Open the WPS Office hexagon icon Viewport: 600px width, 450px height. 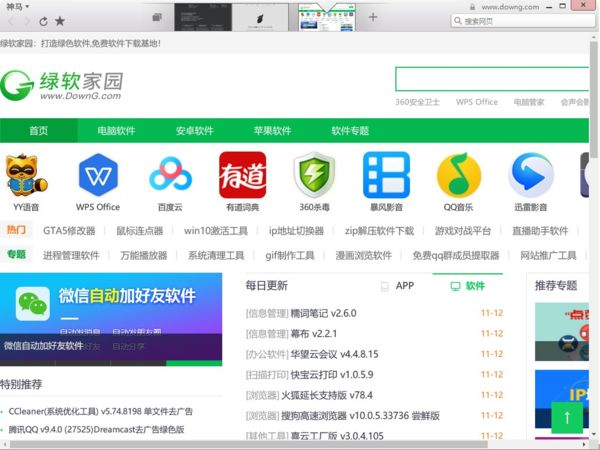(98, 175)
